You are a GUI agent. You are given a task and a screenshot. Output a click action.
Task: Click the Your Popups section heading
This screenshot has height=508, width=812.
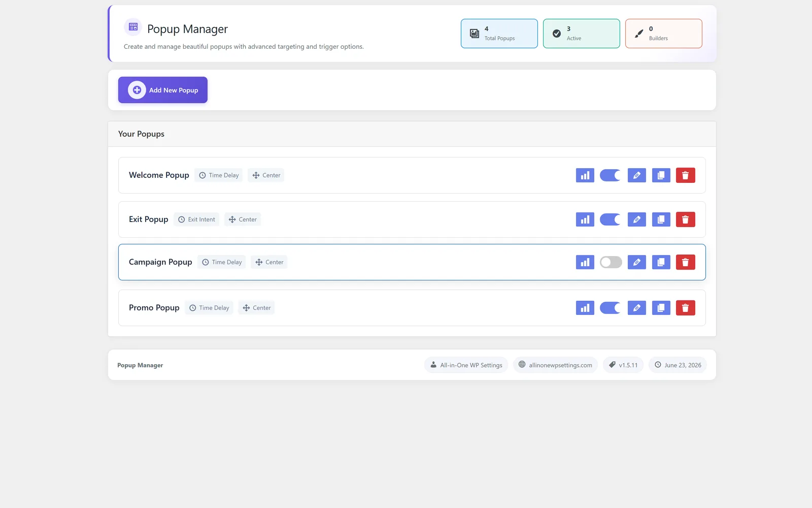[141, 134]
